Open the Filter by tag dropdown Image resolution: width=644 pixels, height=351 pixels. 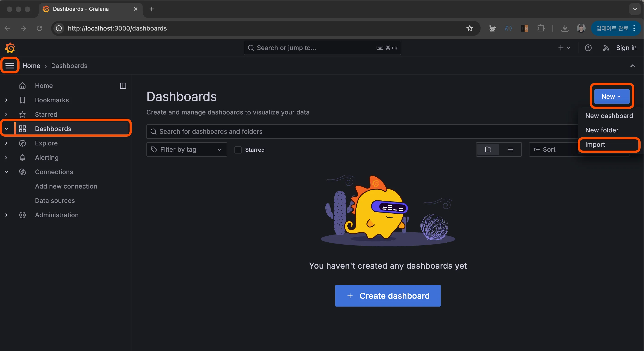187,149
